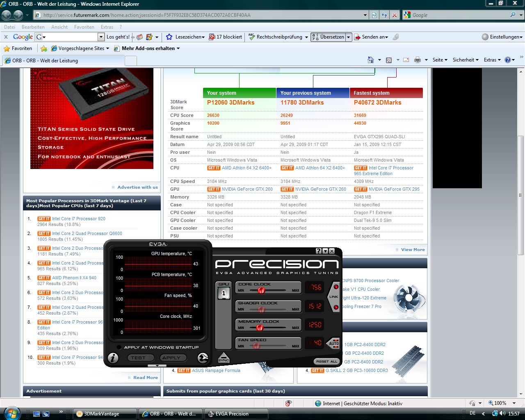Click the 17 blockiert popup blocker icon

212,37
